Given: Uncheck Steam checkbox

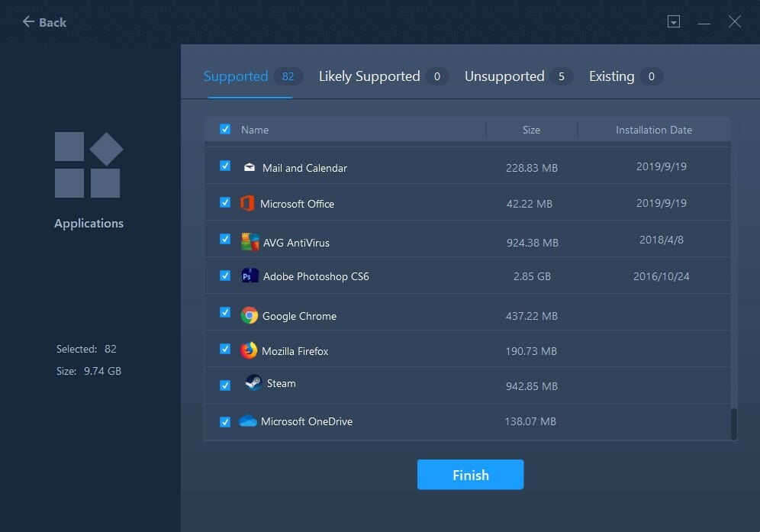Looking at the screenshot, I should [225, 385].
